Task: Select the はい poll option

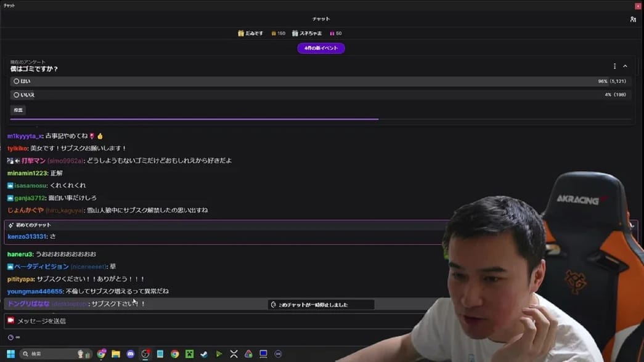Action: [17, 81]
